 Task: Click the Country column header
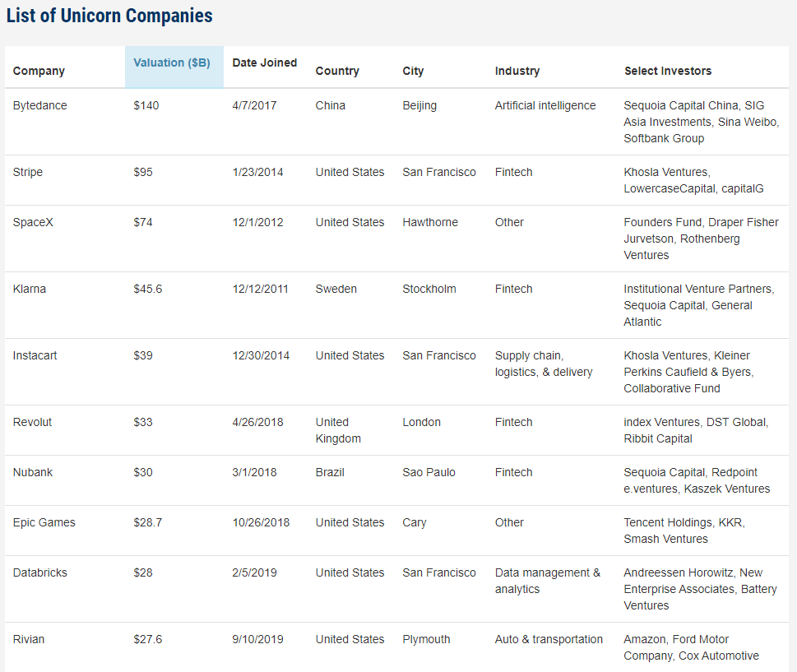[337, 71]
